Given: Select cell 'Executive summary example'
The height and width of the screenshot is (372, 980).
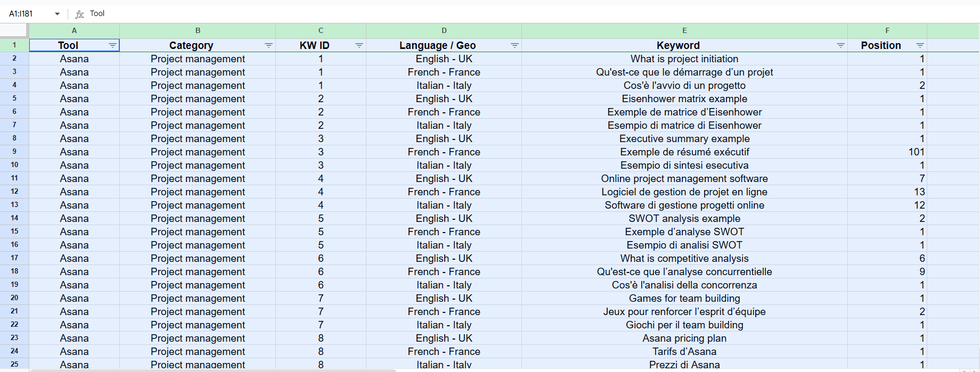Looking at the screenshot, I should (x=684, y=138).
